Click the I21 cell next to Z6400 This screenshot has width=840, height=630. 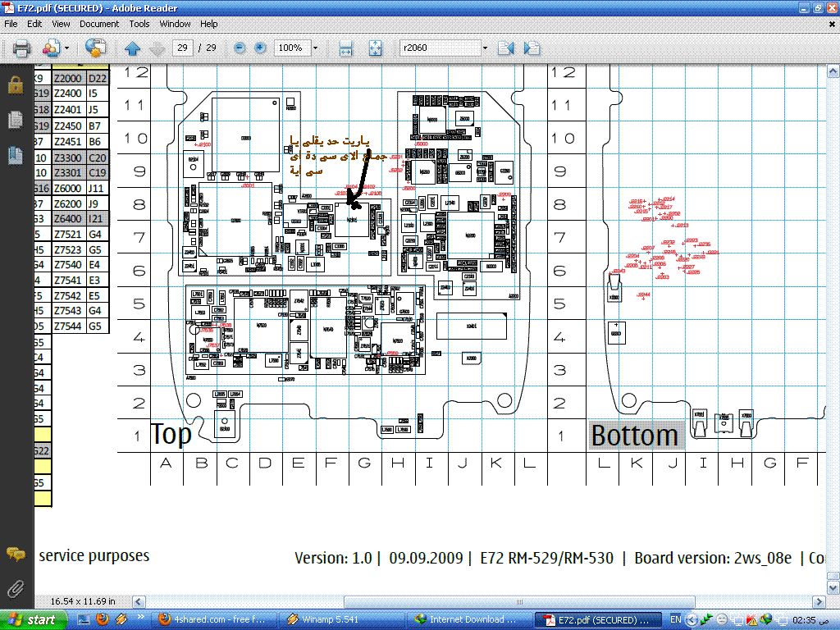pyautogui.click(x=98, y=218)
